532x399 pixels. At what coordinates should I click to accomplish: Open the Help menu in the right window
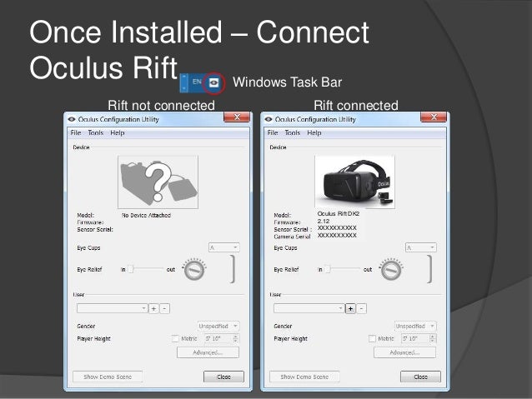(314, 133)
